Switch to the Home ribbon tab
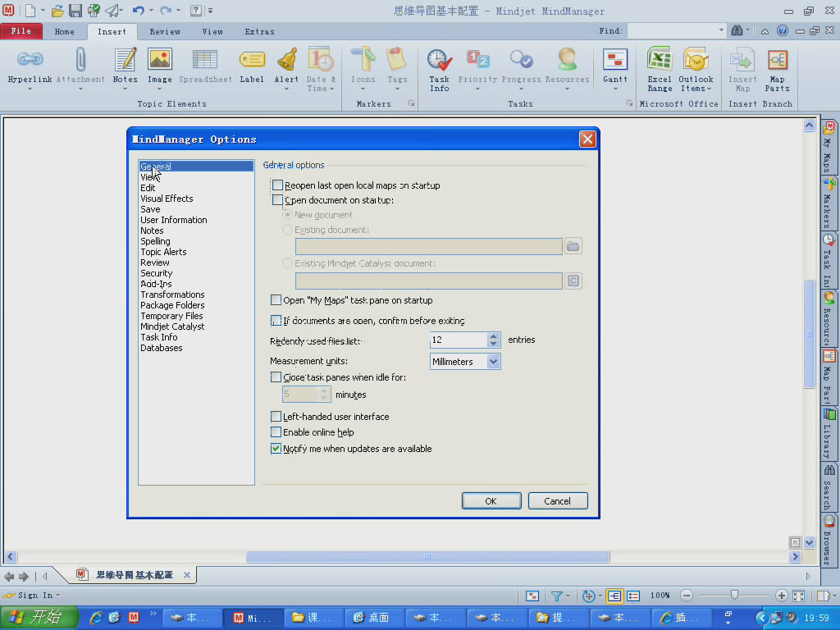840x630 pixels. coord(64,32)
